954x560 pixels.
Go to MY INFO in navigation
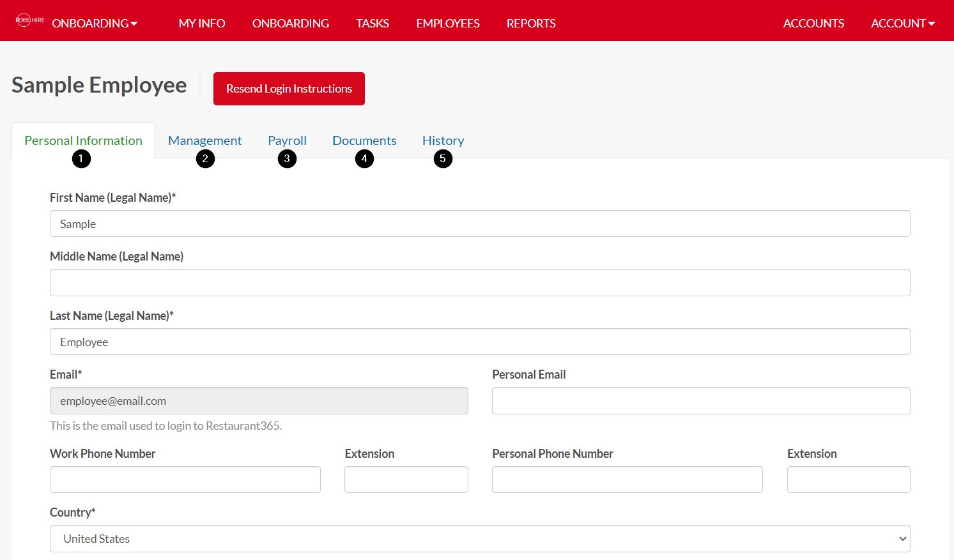(202, 24)
